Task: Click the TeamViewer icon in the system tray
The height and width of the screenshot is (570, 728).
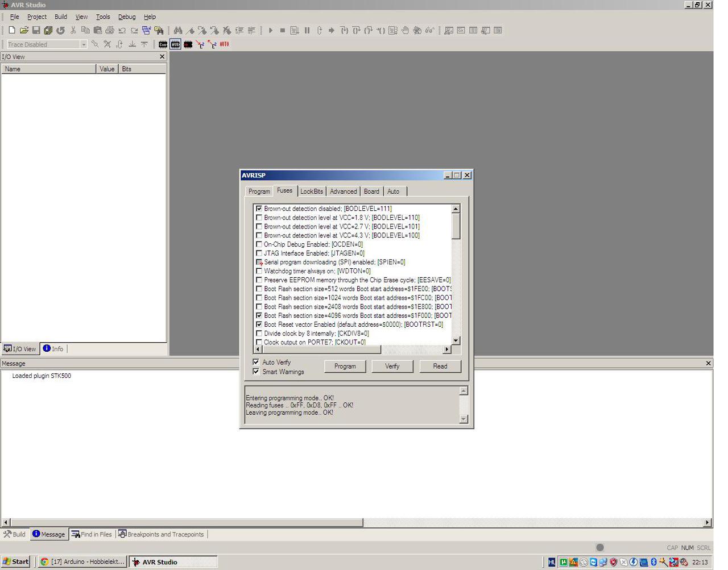Action: click(x=593, y=562)
